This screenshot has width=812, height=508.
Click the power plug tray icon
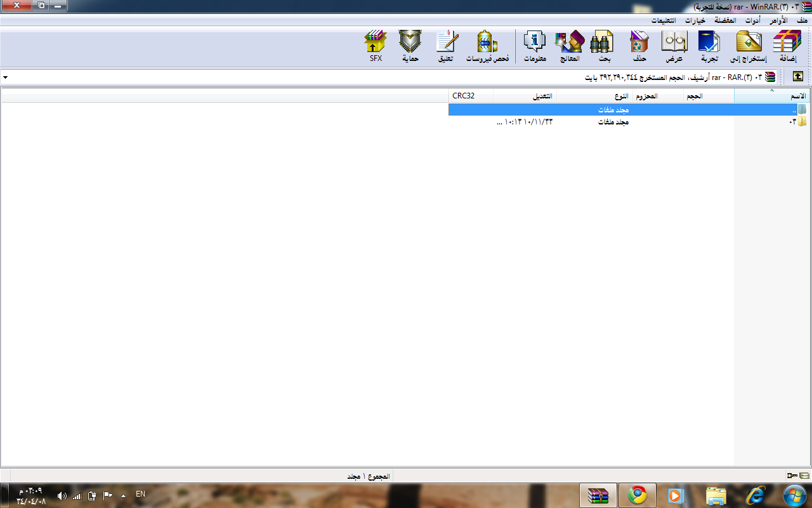coord(92,495)
